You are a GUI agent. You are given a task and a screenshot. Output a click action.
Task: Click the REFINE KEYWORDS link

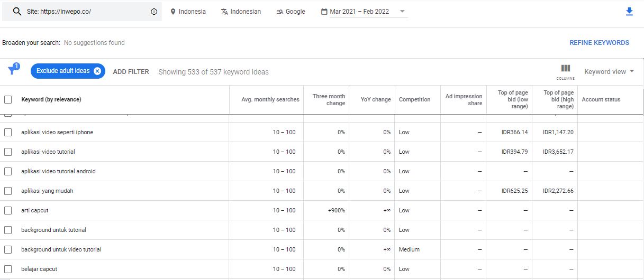[599, 43]
